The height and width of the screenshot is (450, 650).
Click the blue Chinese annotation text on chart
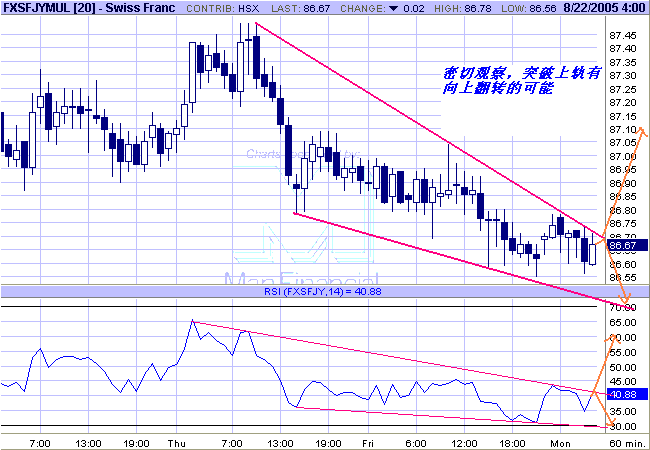pyautogui.click(x=521, y=81)
